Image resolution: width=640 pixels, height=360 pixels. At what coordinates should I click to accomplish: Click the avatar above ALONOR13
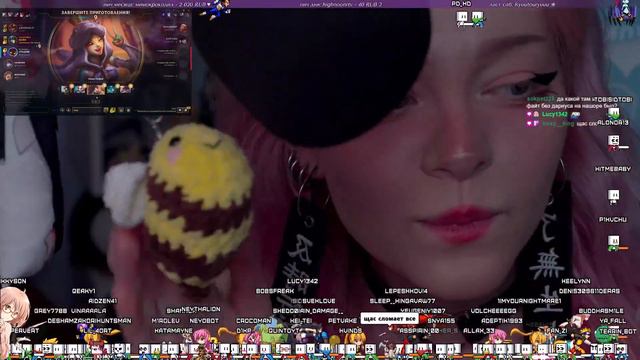[x=613, y=113]
